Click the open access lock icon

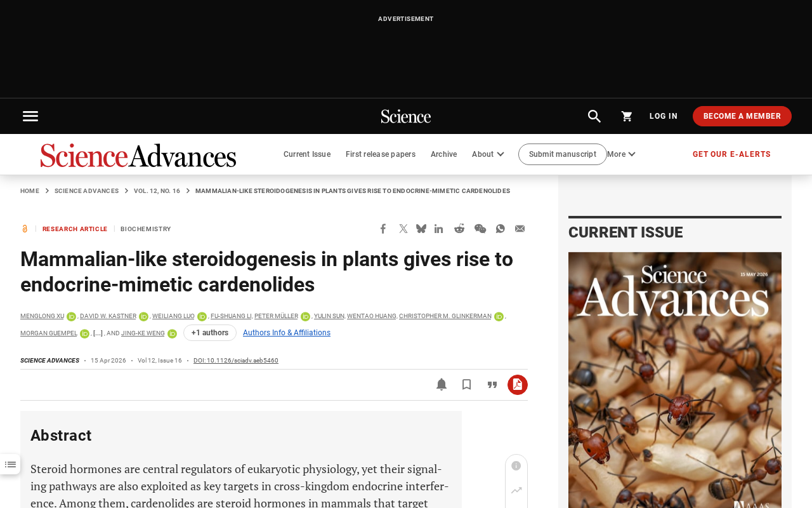pos(25,229)
